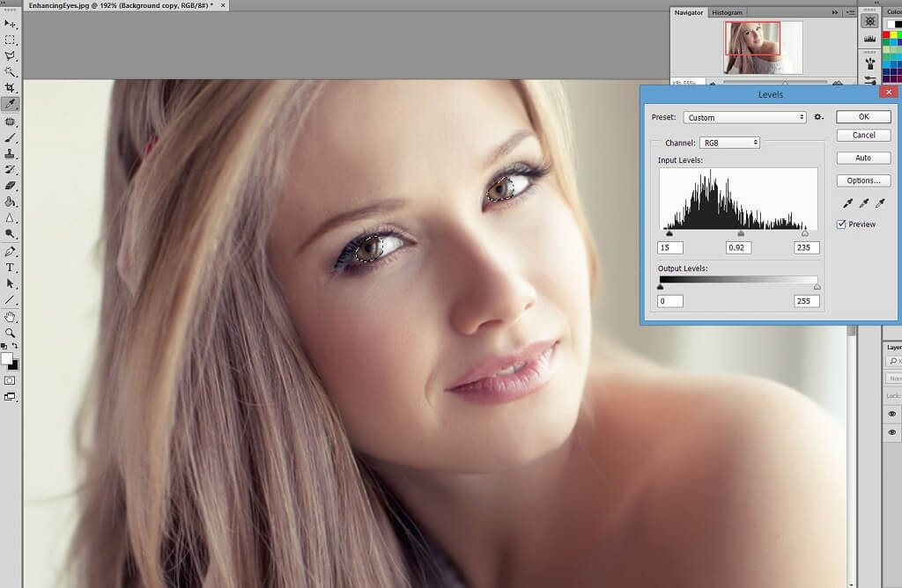
Task: Open the Preset dropdown showing Custom
Action: click(745, 117)
